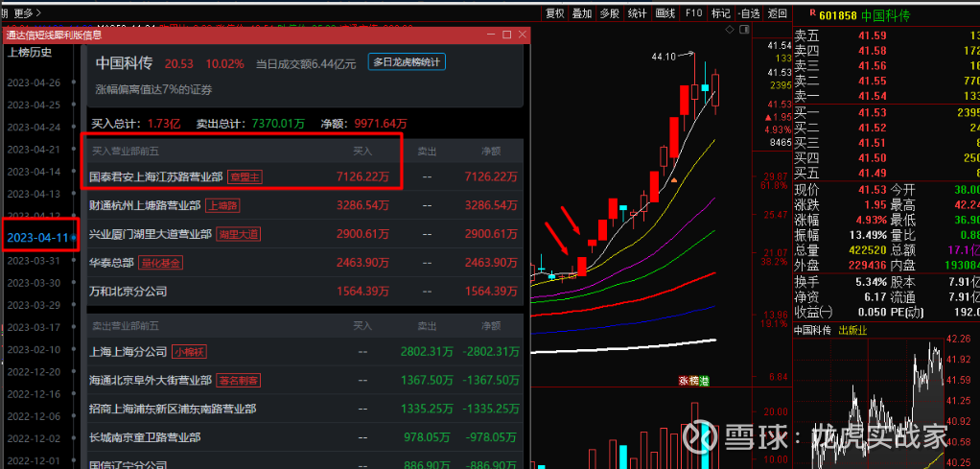
Task: Click 兴业厦门湖里大道营业部 row name
Action: (x=151, y=234)
